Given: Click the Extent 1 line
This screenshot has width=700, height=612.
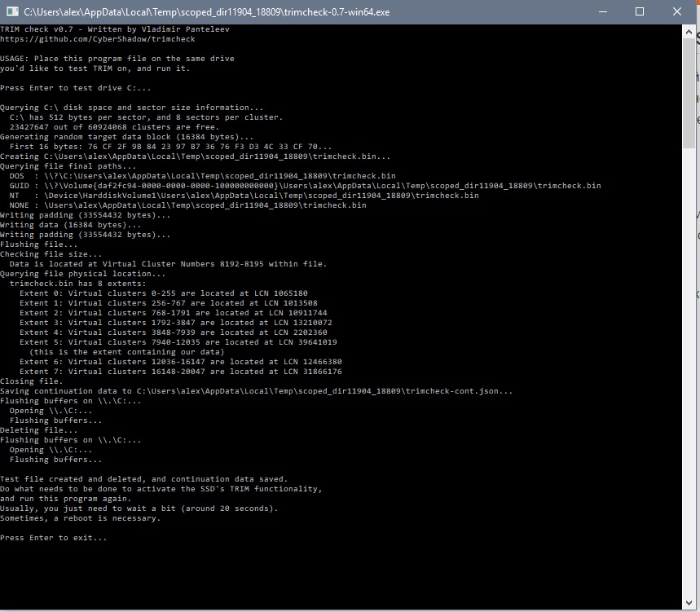Looking at the screenshot, I should click(x=169, y=303).
